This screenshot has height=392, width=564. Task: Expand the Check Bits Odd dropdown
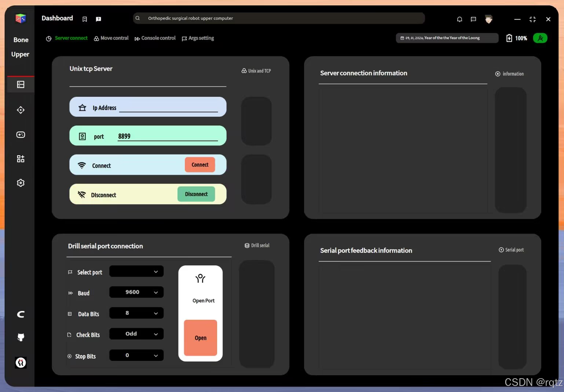136,334
